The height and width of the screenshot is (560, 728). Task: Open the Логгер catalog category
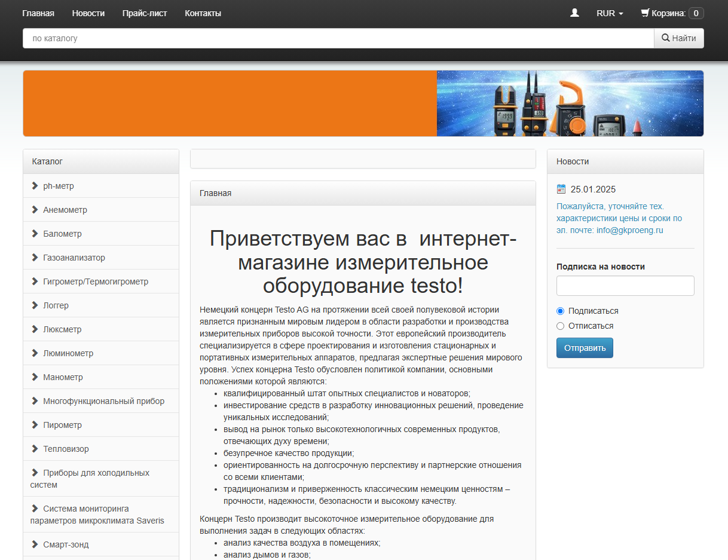point(101,305)
